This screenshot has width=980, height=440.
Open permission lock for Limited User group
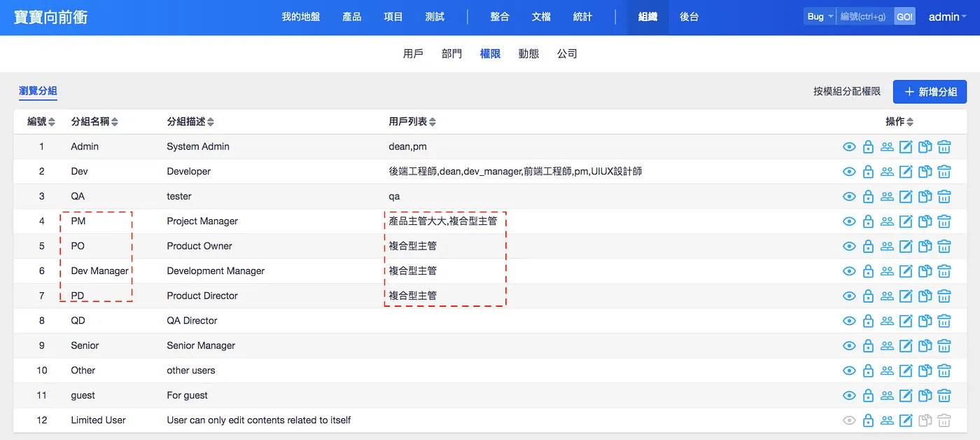[x=868, y=420]
